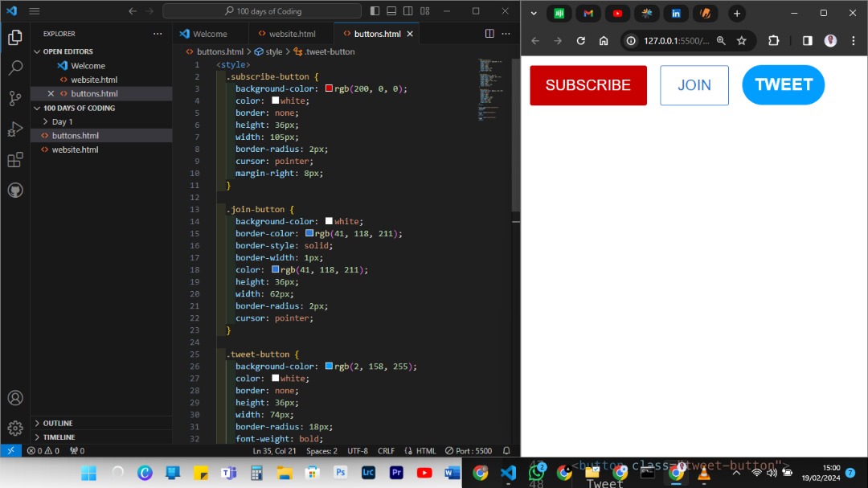Image resolution: width=868 pixels, height=488 pixels.
Task: Open a new browser tab
Action: (x=737, y=14)
